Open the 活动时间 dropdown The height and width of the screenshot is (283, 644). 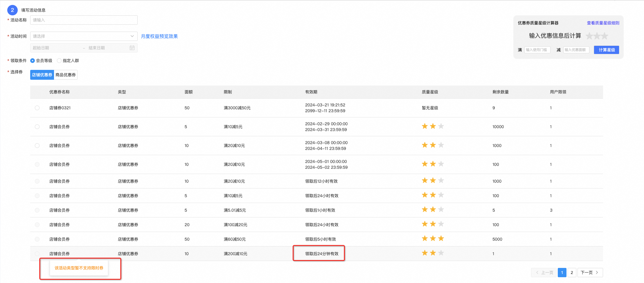click(x=84, y=36)
